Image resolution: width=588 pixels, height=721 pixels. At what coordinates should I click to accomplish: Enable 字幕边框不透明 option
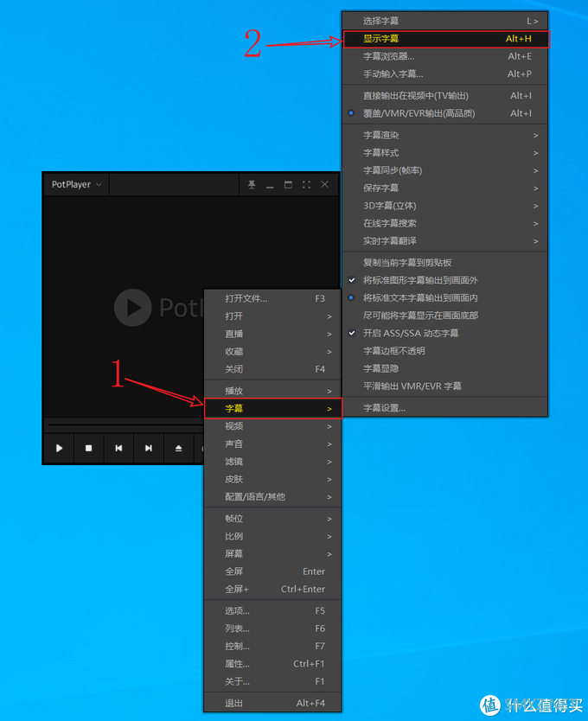pyautogui.click(x=445, y=351)
